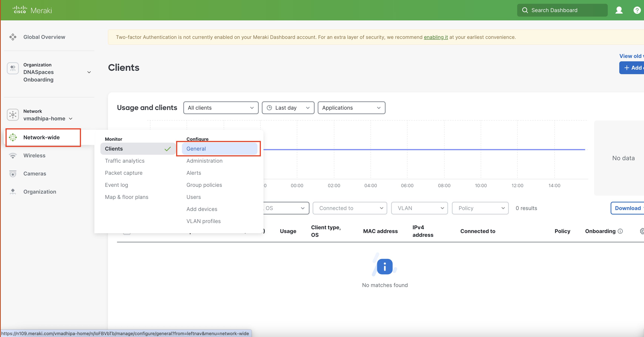Click the Organization sidebar icon
Screen dimensions: 644x337
pos(13,192)
